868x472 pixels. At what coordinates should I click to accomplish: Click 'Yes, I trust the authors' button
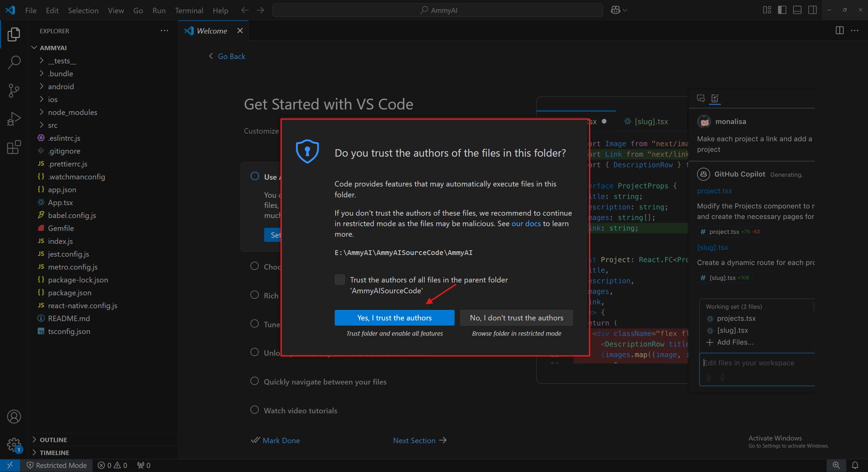394,318
